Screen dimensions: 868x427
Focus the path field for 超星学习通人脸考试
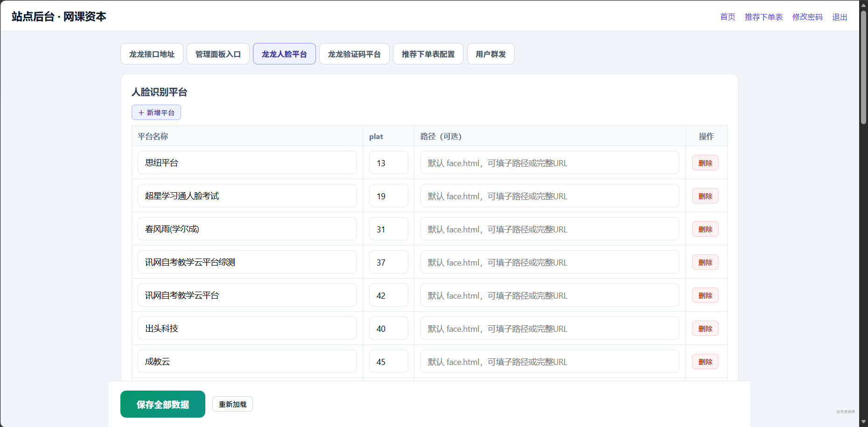(550, 196)
